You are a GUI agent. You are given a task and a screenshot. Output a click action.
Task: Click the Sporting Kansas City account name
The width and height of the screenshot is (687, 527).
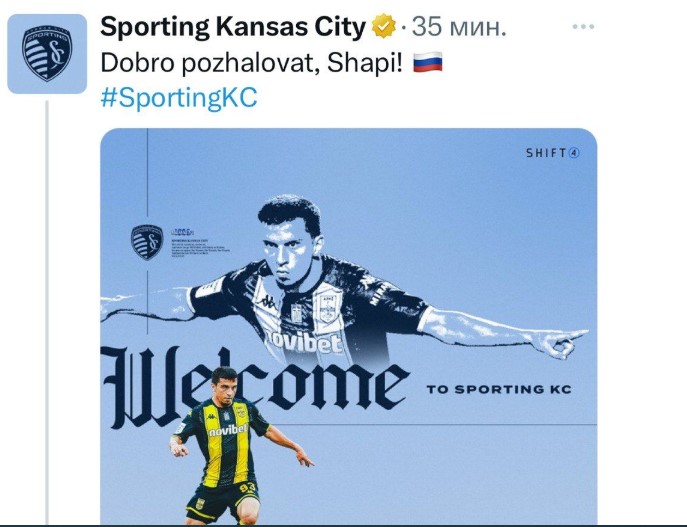233,27
